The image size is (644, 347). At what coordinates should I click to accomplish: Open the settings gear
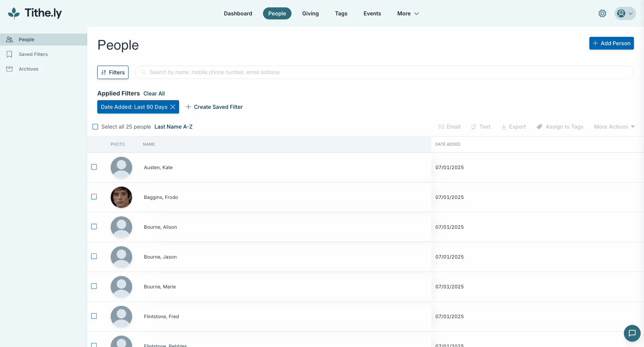[602, 13]
